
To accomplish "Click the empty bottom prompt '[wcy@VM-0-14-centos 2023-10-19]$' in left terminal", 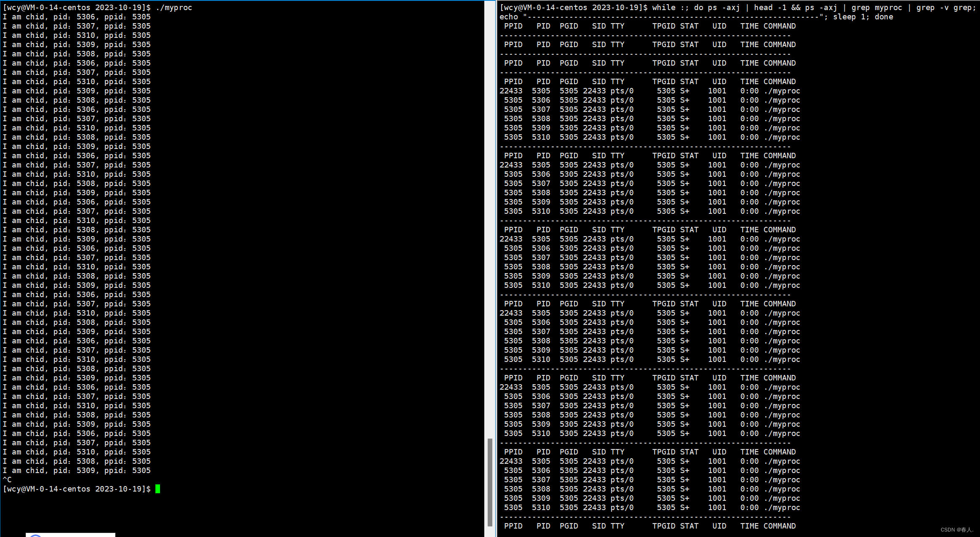I will 77,489.
